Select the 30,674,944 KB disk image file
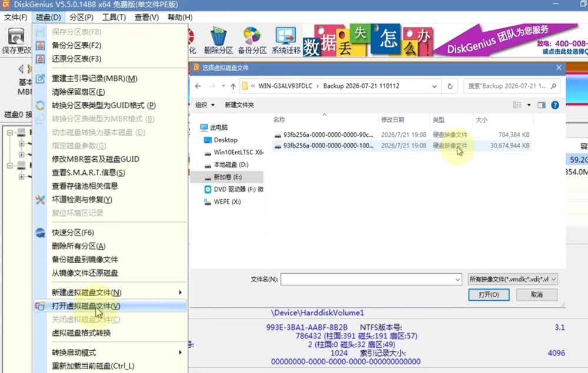Image resolution: width=588 pixels, height=373 pixels. coord(402,146)
